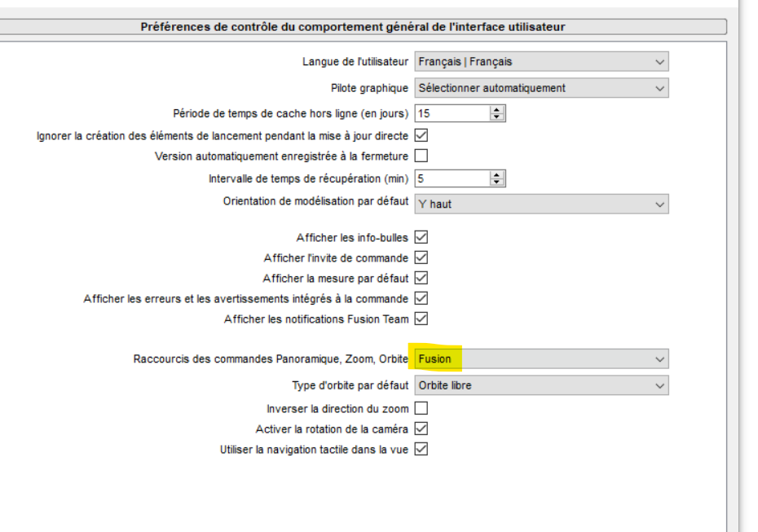Open the Orientation de modélisation par défaut dropdown
The image size is (758, 532).
(x=541, y=204)
